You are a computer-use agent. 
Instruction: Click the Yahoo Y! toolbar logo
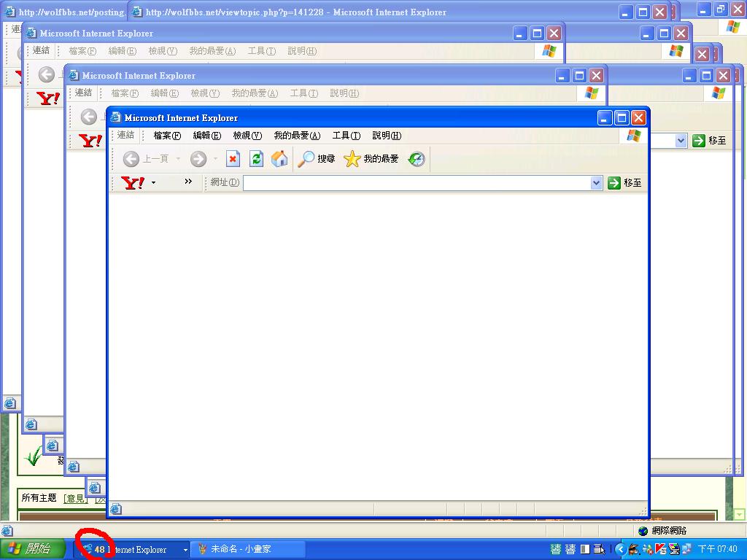point(133,182)
